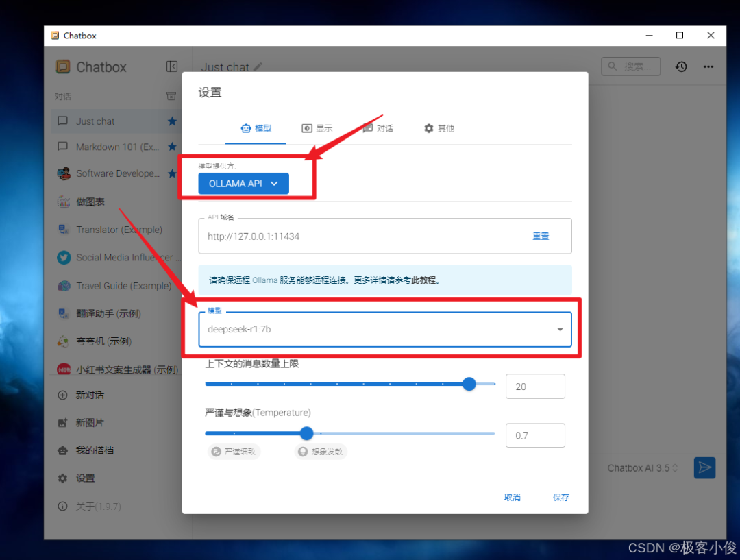Image resolution: width=740 pixels, height=560 pixels.
Task: Click the message limit value field 20
Action: [x=535, y=386]
